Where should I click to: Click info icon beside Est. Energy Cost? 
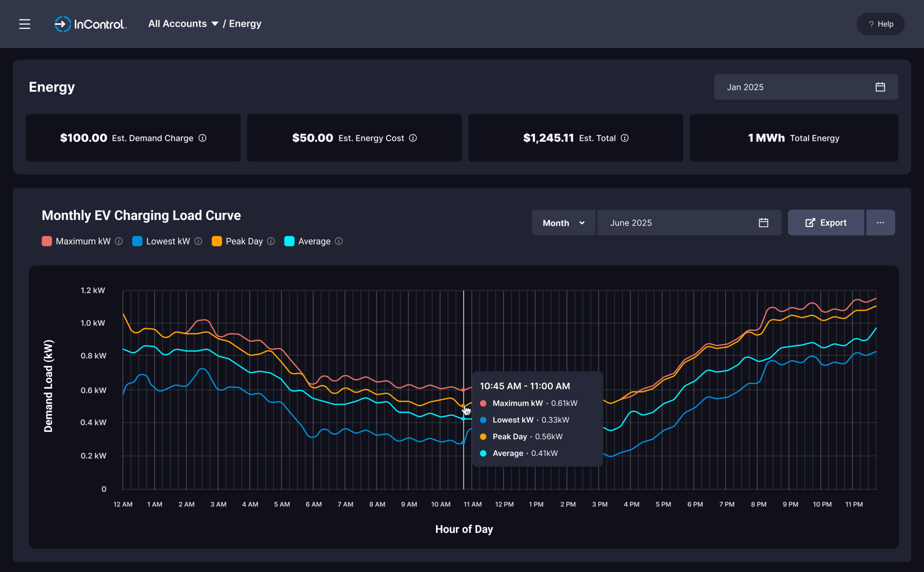(413, 138)
